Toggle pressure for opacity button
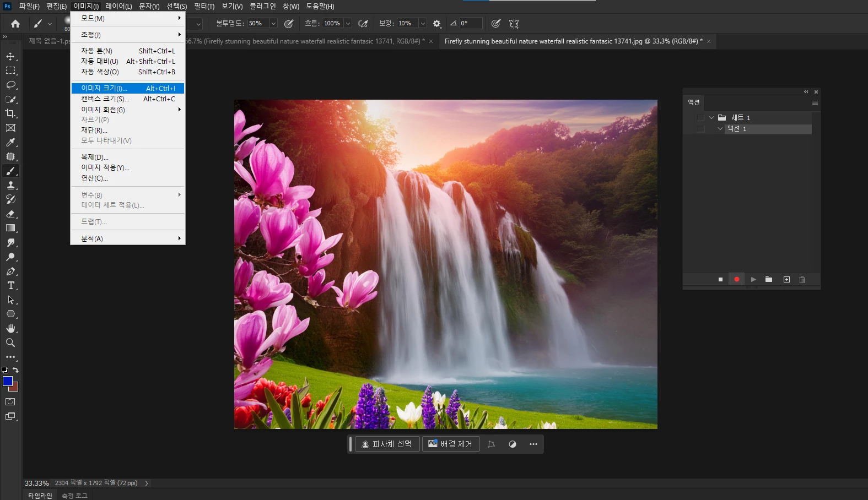868x500 pixels. pyautogui.click(x=289, y=24)
